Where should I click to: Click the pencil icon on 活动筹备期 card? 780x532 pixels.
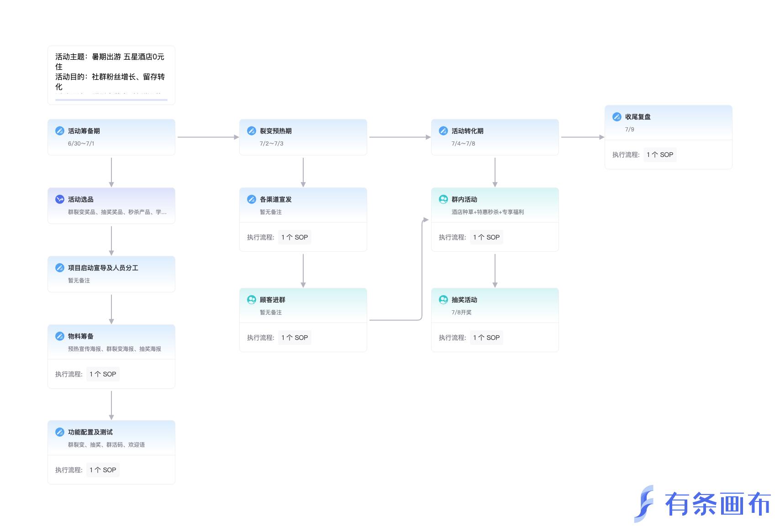pyautogui.click(x=60, y=131)
